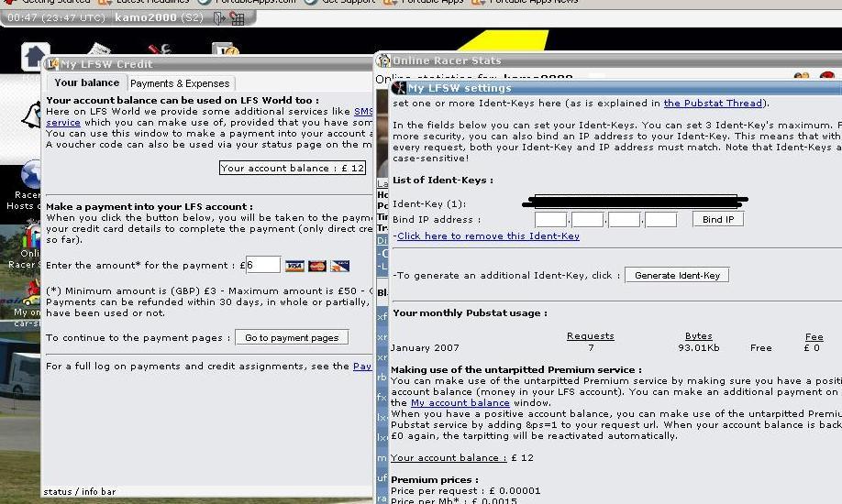
Task: Click the My LFSW settings title bar
Action: 615,88
